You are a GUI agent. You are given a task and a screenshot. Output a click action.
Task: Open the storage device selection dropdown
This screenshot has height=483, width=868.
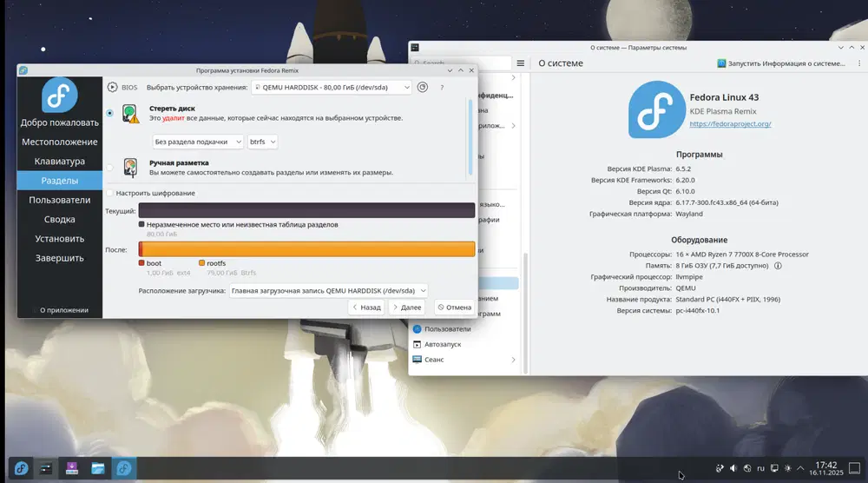click(x=331, y=87)
